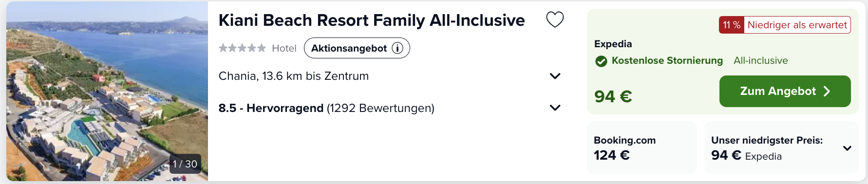Click the 94 € Expedia price

(x=613, y=96)
